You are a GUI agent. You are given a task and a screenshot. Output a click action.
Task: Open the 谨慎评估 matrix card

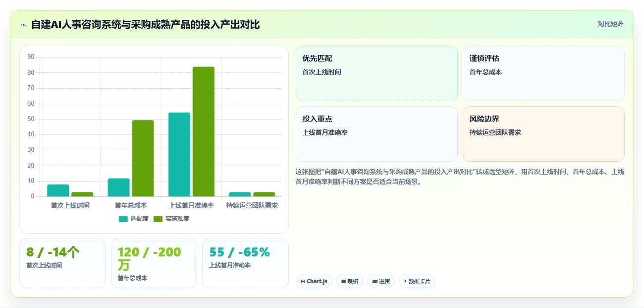click(543, 73)
